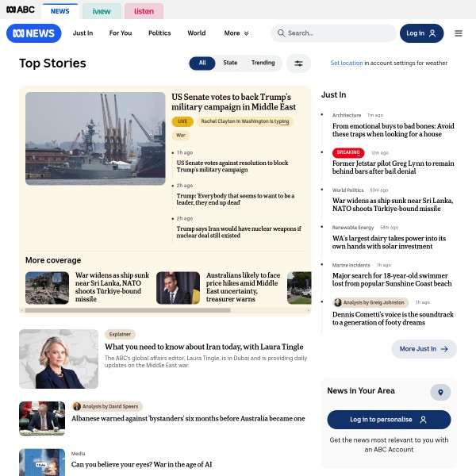Click the More Just In button

tap(424, 349)
